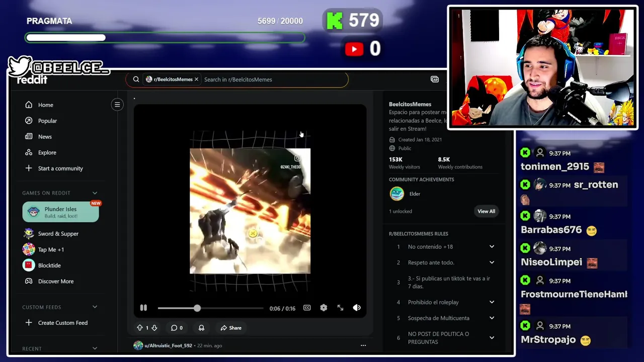Click the Elder achievement badge
The width and height of the screenshot is (644, 362).
[x=397, y=194]
